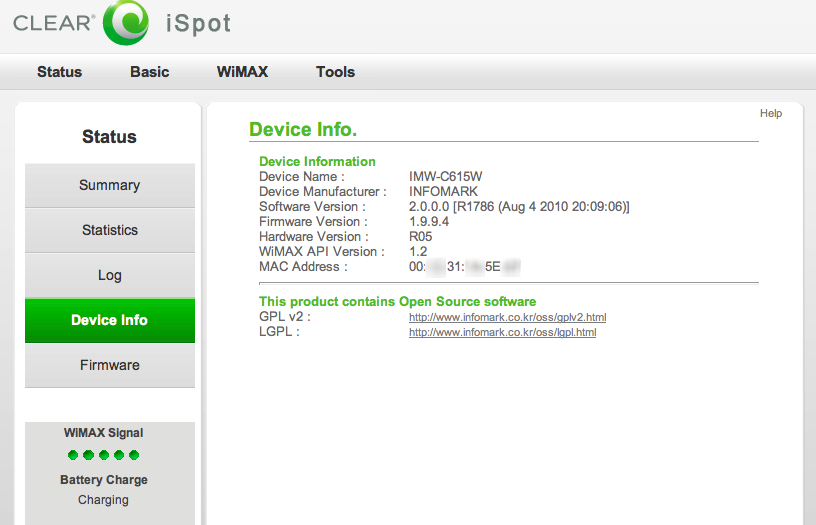816x525 pixels.
Task: Open the Firmware sidebar page
Action: 110,365
